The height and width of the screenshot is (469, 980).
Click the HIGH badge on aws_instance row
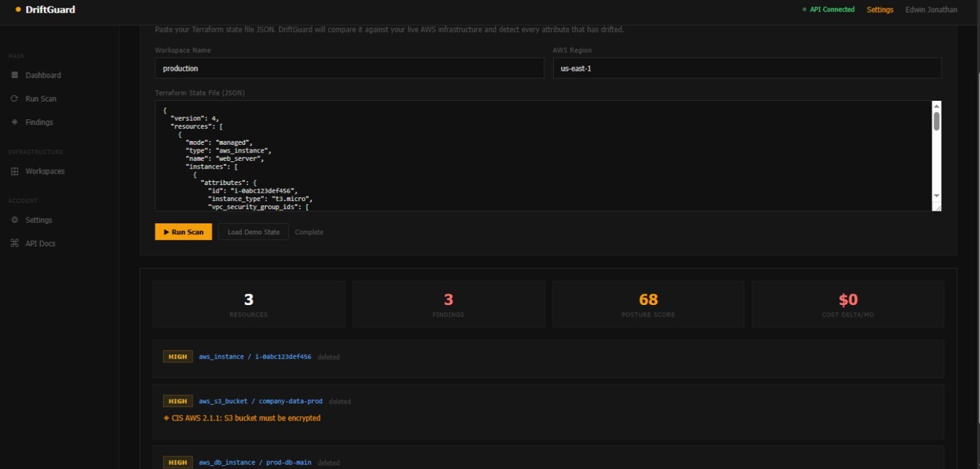178,357
